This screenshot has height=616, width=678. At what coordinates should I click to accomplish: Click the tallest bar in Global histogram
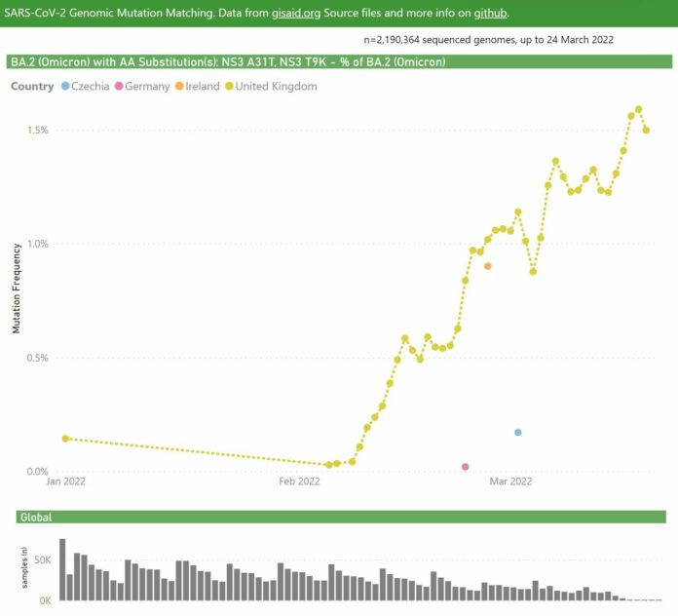[x=62, y=569]
